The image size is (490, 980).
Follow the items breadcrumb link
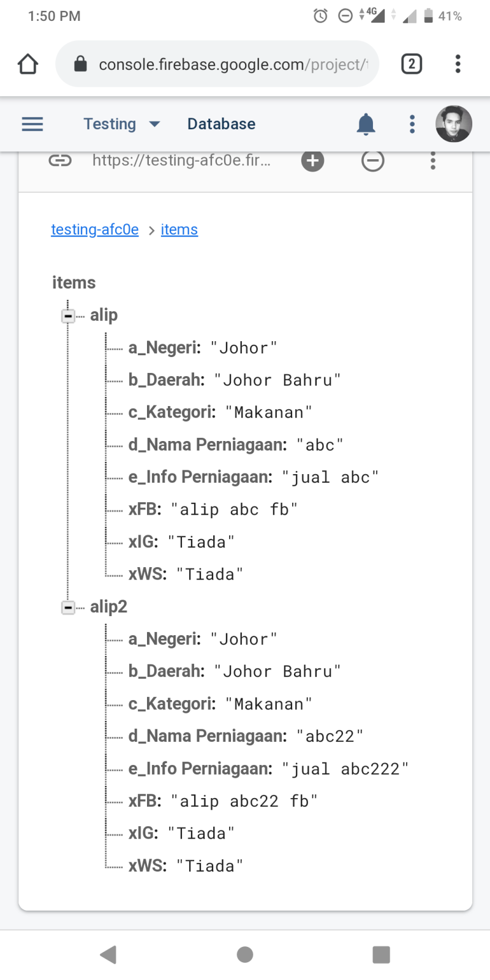click(x=179, y=230)
